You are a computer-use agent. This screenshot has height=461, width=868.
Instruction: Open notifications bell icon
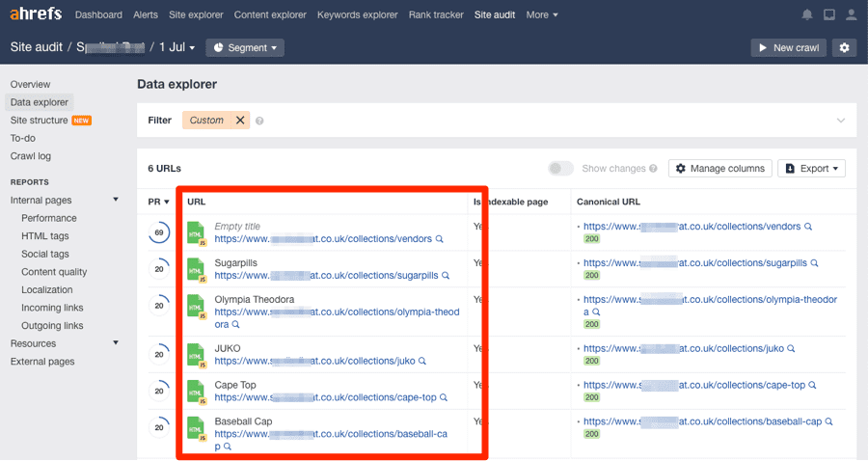807,14
